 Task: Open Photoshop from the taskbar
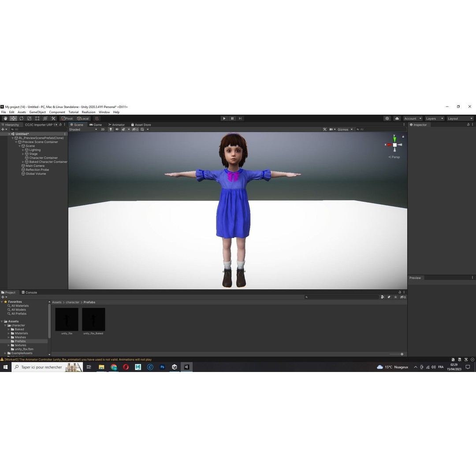(x=162, y=367)
